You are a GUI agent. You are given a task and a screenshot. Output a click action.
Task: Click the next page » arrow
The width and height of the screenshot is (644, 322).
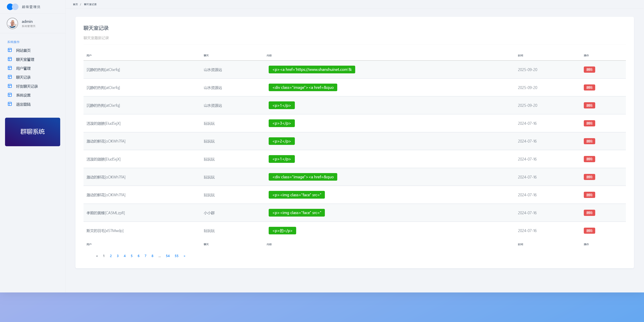pyautogui.click(x=184, y=256)
